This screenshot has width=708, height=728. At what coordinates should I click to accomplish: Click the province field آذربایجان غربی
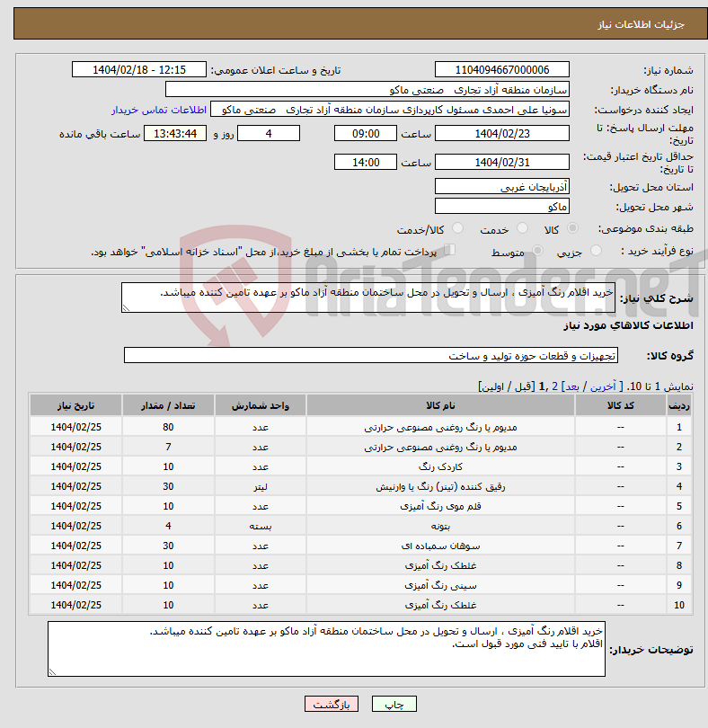click(502, 187)
